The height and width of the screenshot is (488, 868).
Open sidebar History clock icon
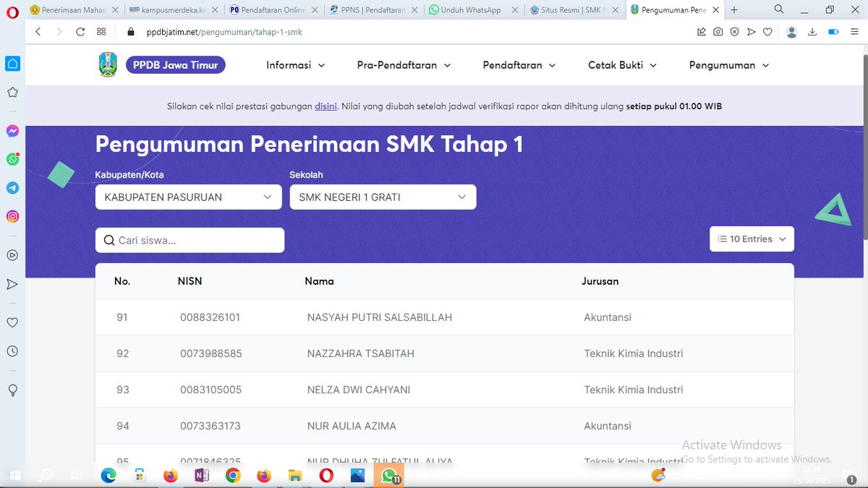[12, 351]
